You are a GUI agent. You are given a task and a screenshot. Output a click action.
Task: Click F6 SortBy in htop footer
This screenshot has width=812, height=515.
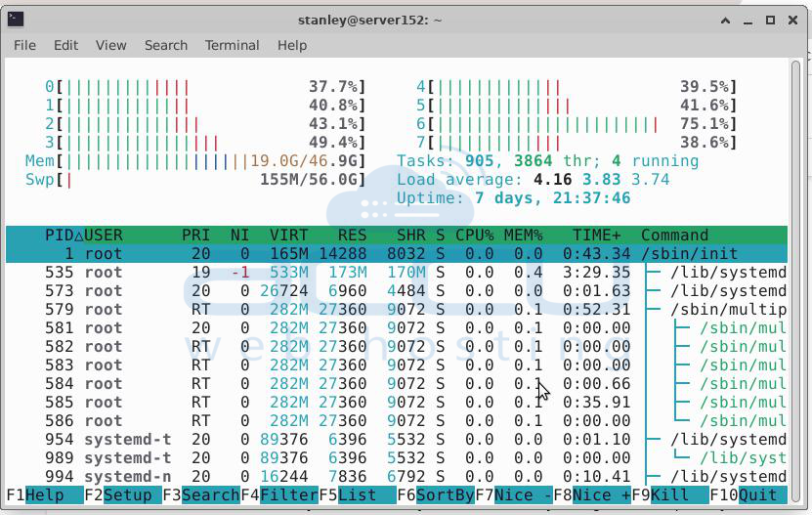click(436, 494)
